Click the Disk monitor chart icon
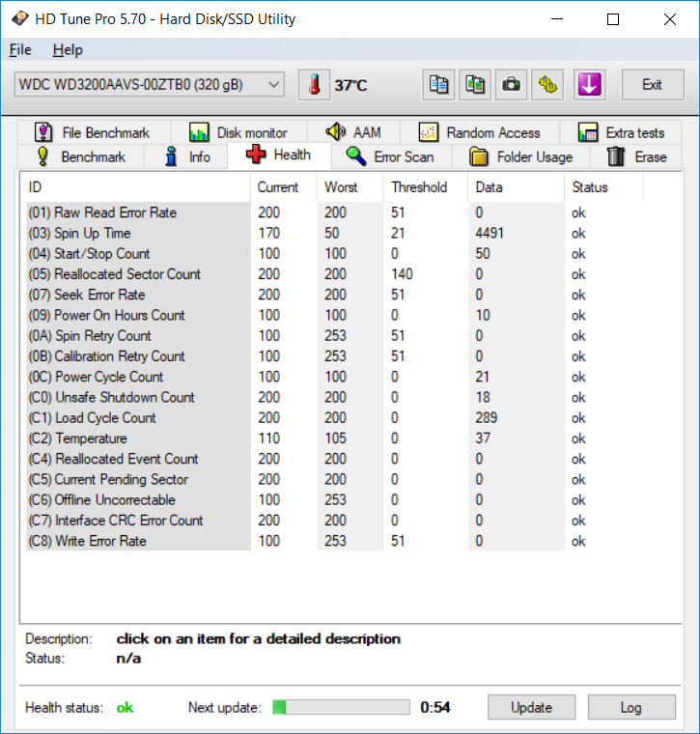Screen dimensions: 700x734 (x=199, y=132)
